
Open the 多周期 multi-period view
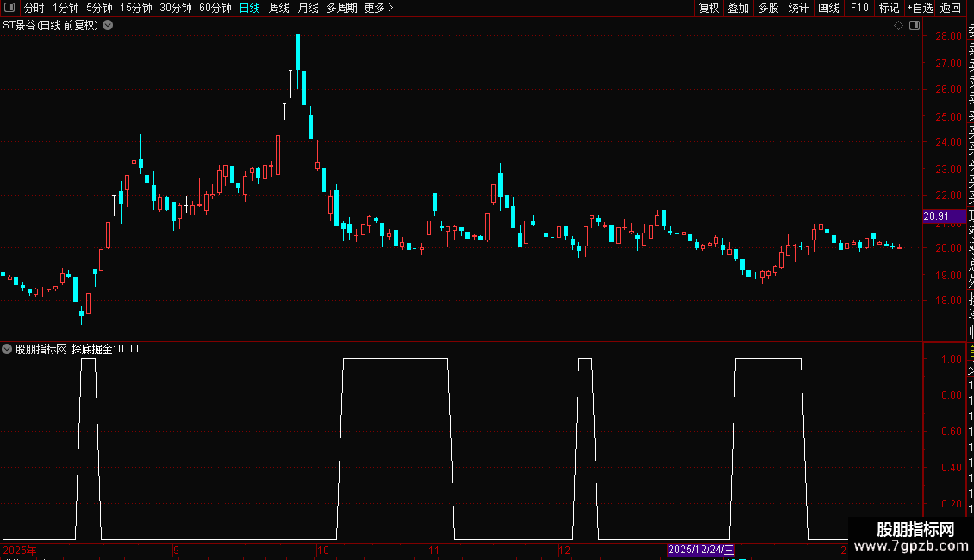coord(341,8)
